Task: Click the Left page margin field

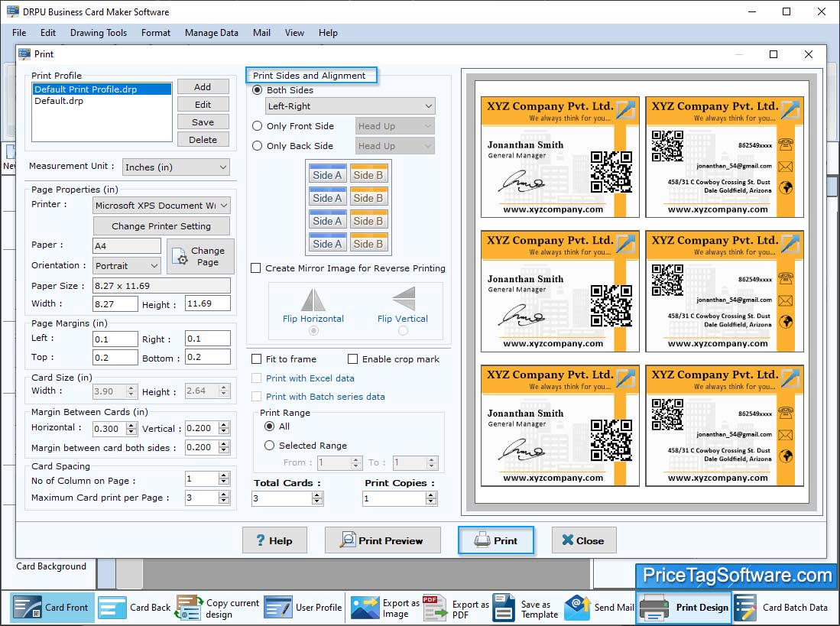Action: [x=115, y=339]
